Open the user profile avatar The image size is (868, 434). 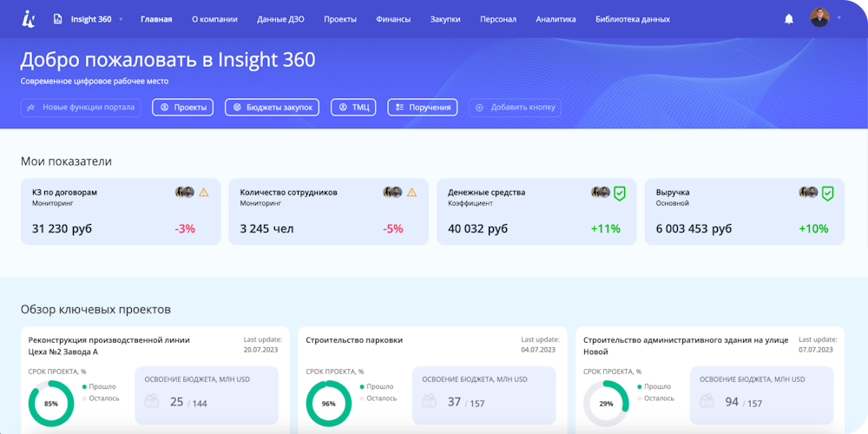[819, 17]
